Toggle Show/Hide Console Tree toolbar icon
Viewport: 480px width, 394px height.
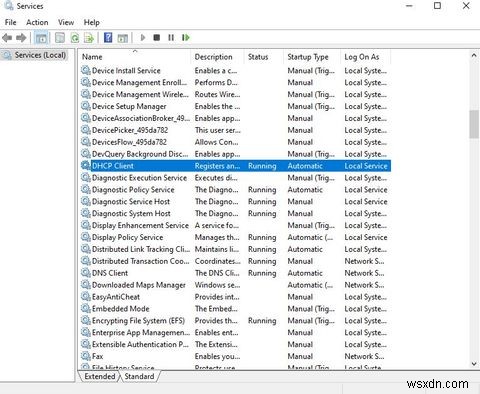pos(41,38)
